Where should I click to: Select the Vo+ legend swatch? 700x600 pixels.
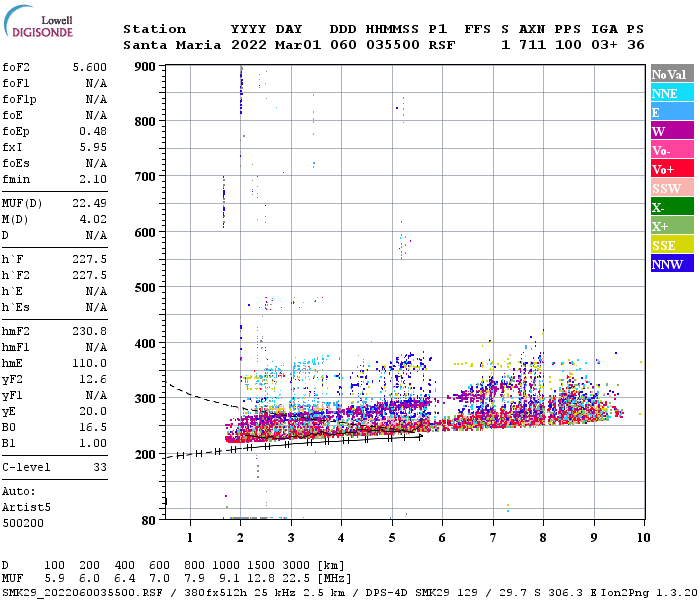pyautogui.click(x=672, y=169)
